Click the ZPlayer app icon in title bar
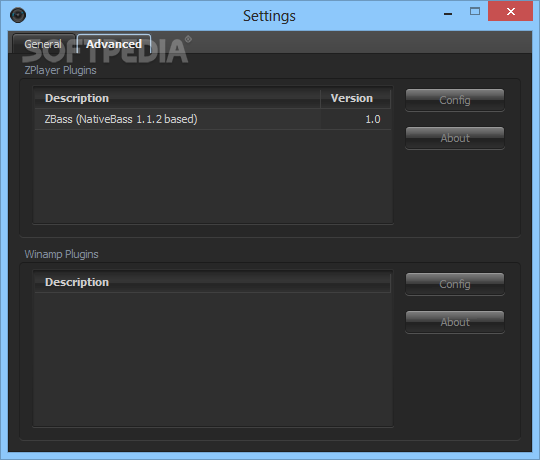Image resolution: width=540 pixels, height=460 pixels. coord(18,15)
